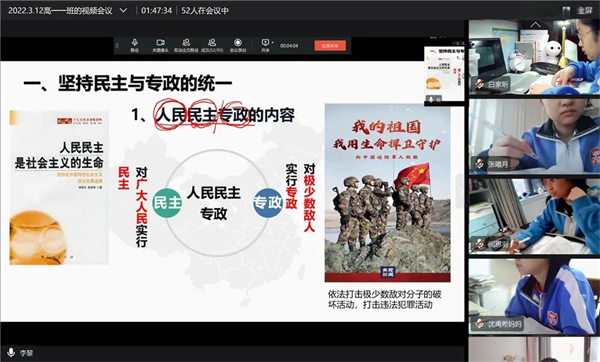
Task: Click the 2022.3.12 meeting title
Action: click(60, 10)
